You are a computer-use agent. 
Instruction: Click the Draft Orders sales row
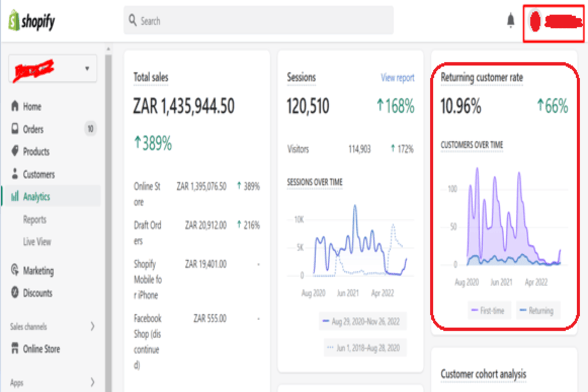pyautogui.click(x=196, y=233)
